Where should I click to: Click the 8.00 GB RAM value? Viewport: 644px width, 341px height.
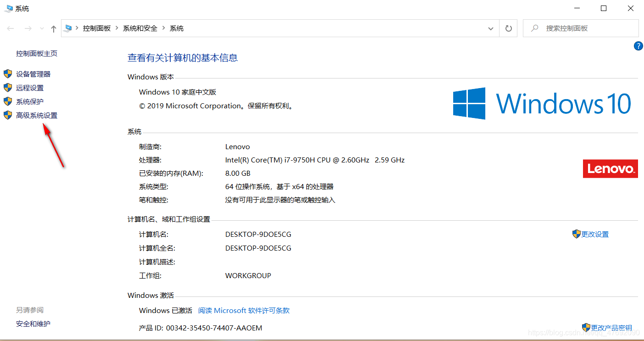238,173
